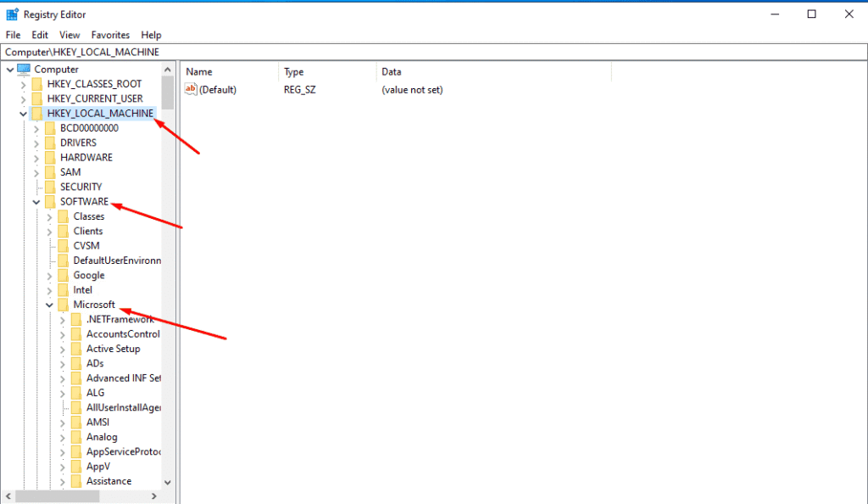Maximize the Registry Editor window
The width and height of the screenshot is (868, 504).
pos(811,14)
